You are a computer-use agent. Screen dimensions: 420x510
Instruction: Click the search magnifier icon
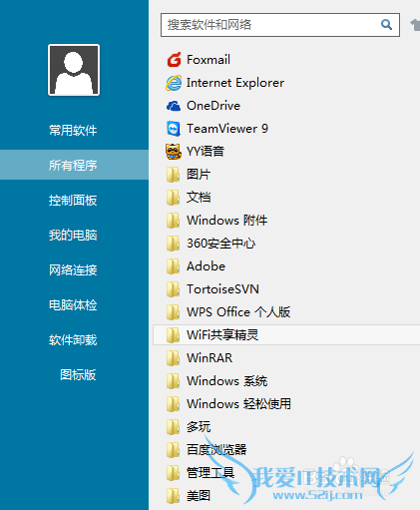point(386,24)
